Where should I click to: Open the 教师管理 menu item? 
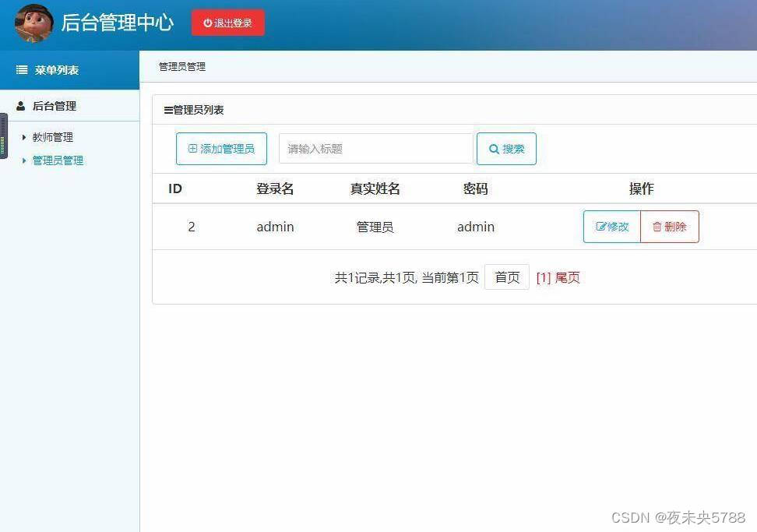point(53,137)
